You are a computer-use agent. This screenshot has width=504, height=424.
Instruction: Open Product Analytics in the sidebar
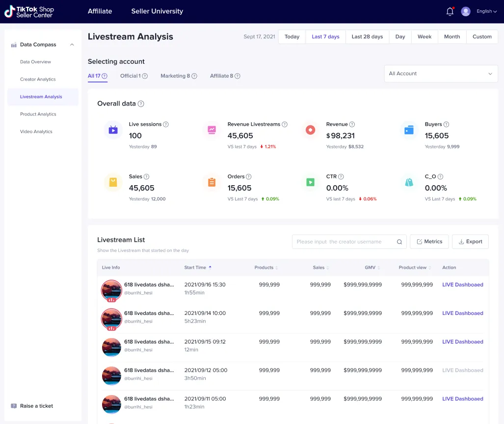(x=38, y=114)
